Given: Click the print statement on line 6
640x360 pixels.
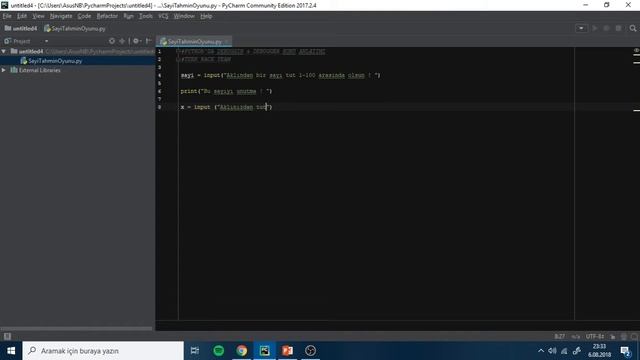Looking at the screenshot, I should point(226,91).
